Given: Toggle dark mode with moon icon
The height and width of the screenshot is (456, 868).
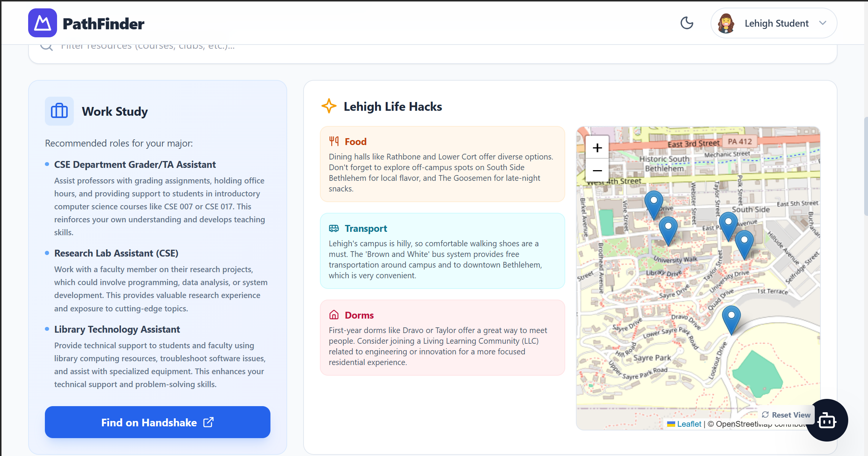Looking at the screenshot, I should pos(687,23).
